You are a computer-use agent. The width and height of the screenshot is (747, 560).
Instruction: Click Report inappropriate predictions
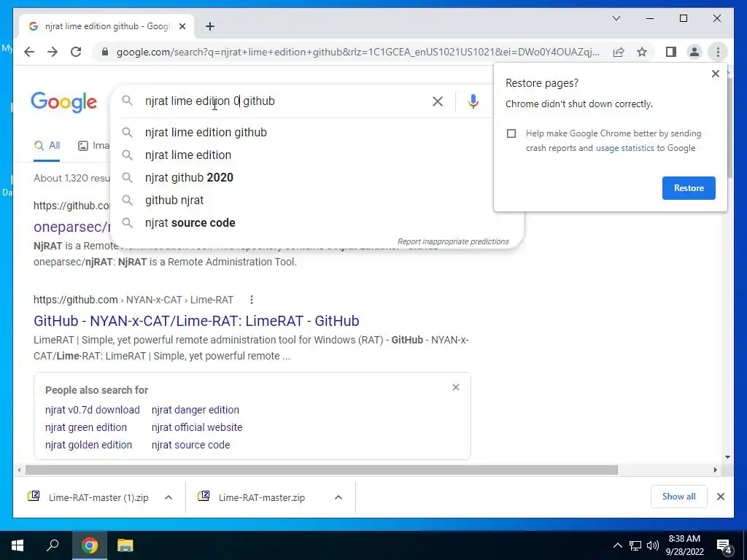pyautogui.click(x=453, y=241)
